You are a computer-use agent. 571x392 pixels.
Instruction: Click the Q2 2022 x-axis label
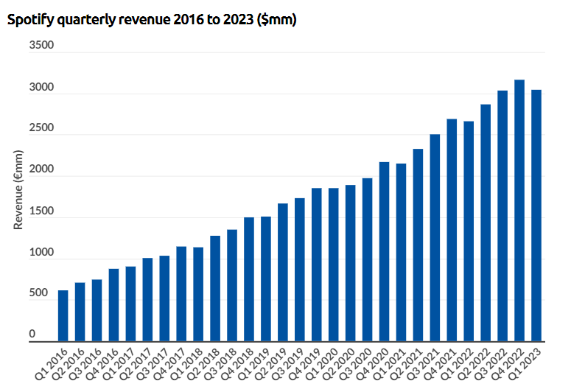pyautogui.click(x=474, y=364)
